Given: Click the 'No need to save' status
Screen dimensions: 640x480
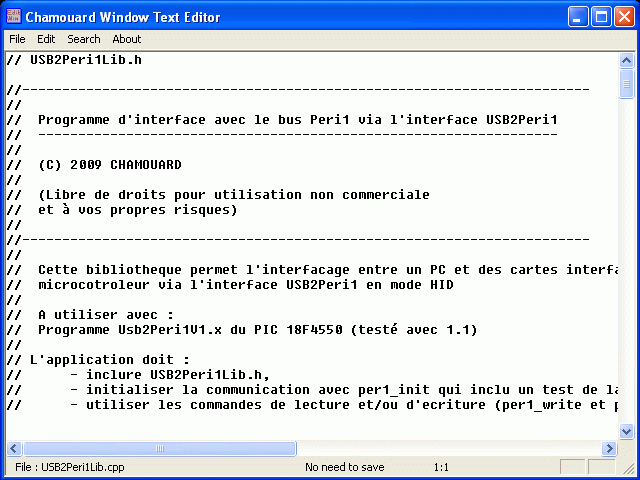Looking at the screenshot, I should click(x=344, y=467).
